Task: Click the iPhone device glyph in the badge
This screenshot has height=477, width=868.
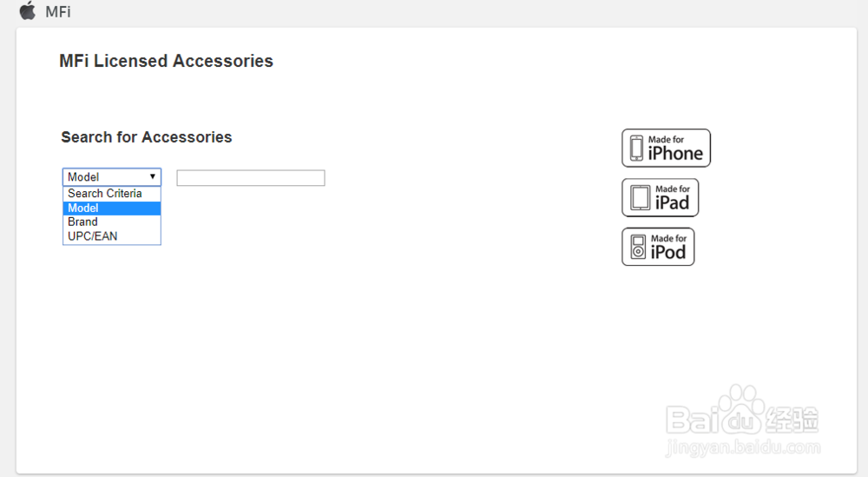Action: coord(636,148)
